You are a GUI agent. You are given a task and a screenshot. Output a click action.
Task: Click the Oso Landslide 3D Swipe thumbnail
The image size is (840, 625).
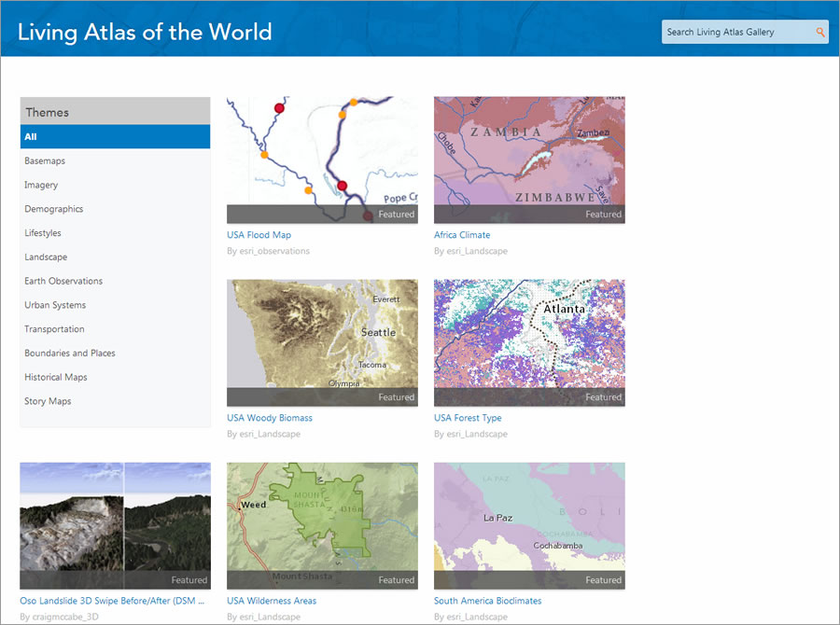[115, 525]
